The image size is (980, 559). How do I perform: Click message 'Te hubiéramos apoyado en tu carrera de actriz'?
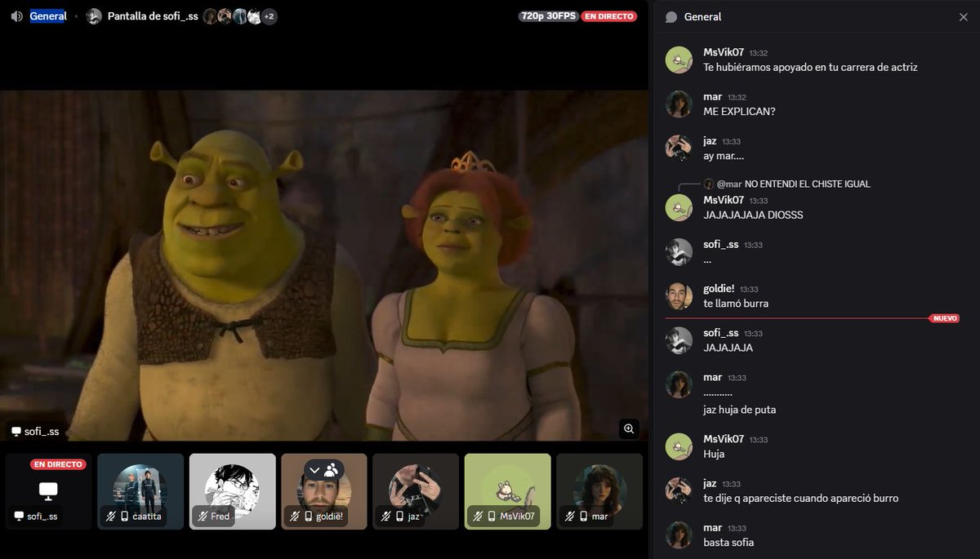(x=810, y=68)
